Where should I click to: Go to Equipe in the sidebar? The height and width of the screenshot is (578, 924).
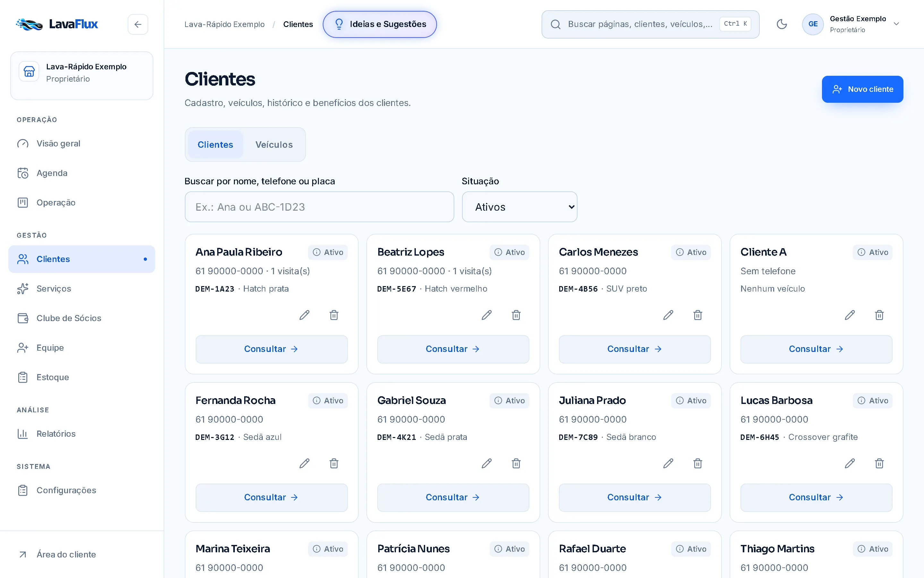click(82, 347)
